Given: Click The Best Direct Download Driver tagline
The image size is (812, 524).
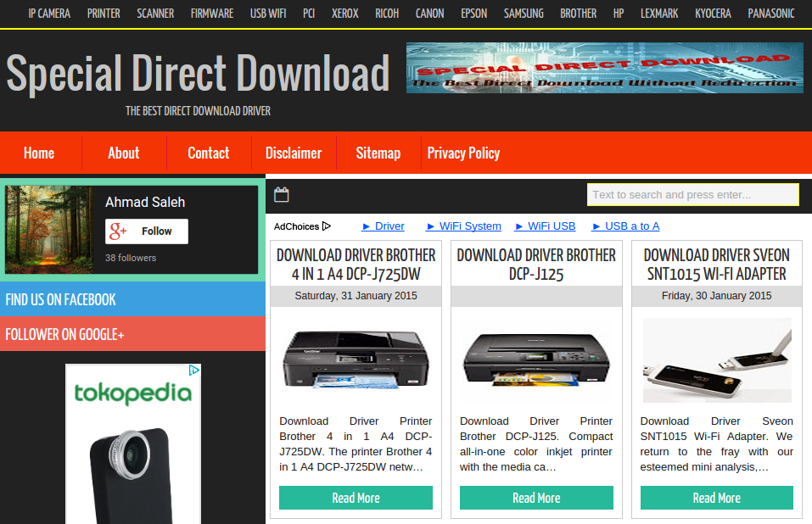Looking at the screenshot, I should pyautogui.click(x=198, y=111).
